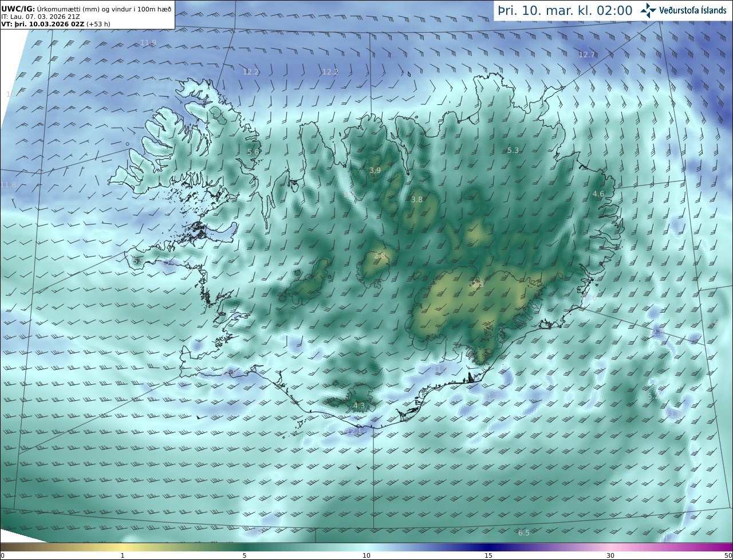The image size is (733, 560).
Task: Click the 11.8 value on the map
Action: [8, 184]
